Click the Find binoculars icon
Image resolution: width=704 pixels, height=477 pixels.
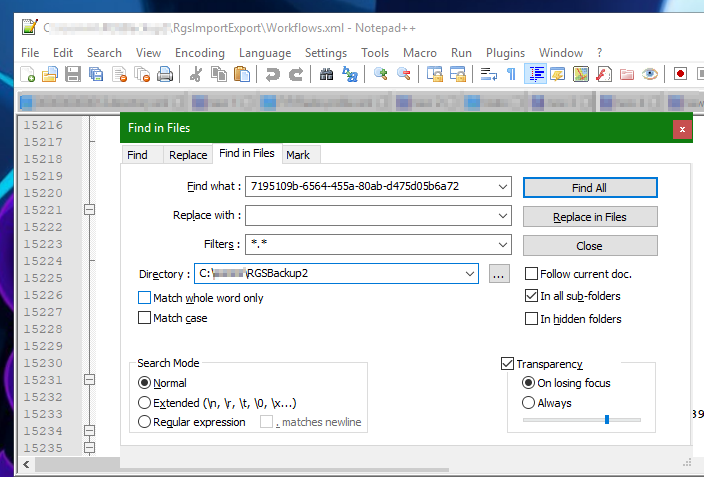coord(326,74)
